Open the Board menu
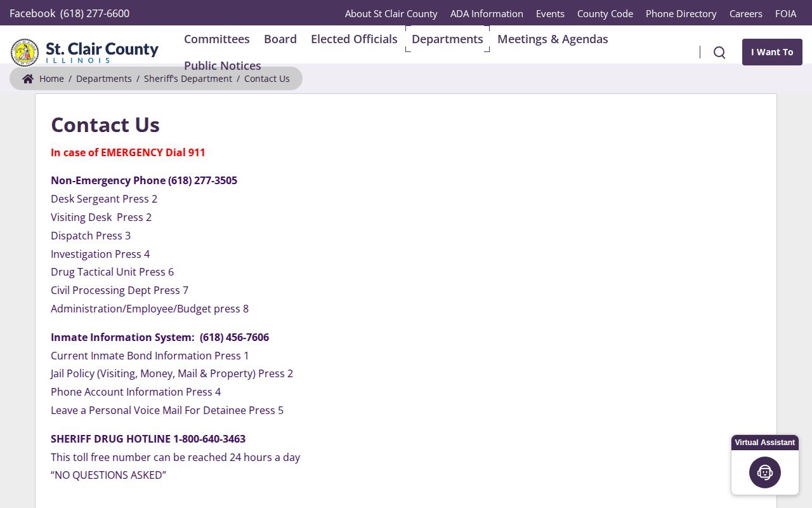Viewport: 812px width, 508px height. (x=280, y=39)
